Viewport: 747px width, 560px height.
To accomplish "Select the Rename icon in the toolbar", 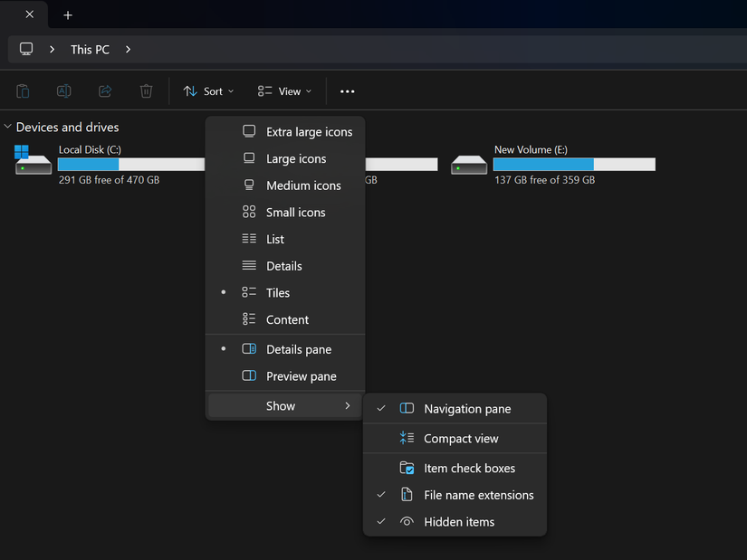I will pos(63,90).
